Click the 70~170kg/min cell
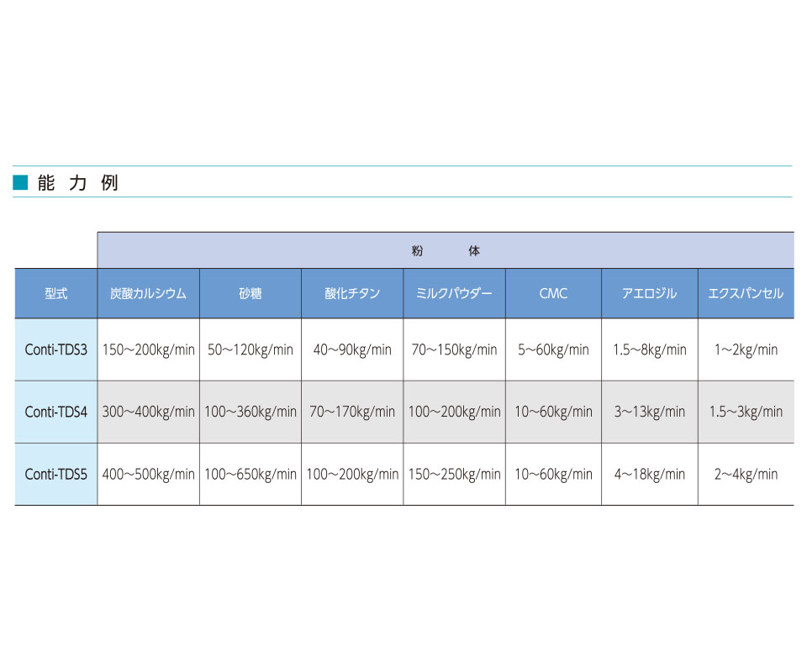This screenshot has width=807, height=672. (352, 412)
